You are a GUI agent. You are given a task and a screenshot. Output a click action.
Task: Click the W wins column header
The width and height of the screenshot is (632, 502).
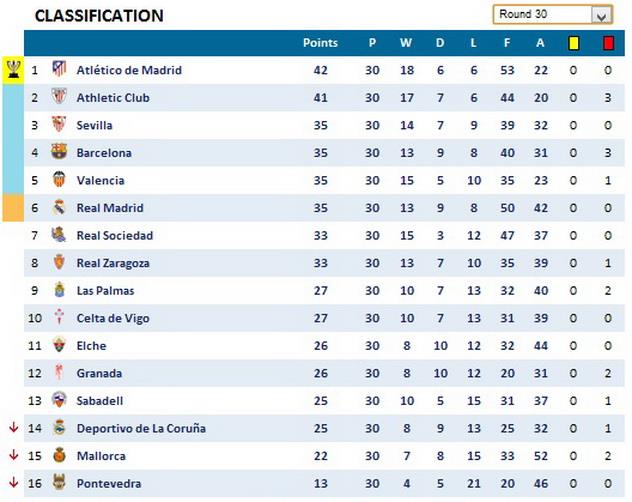tap(405, 43)
